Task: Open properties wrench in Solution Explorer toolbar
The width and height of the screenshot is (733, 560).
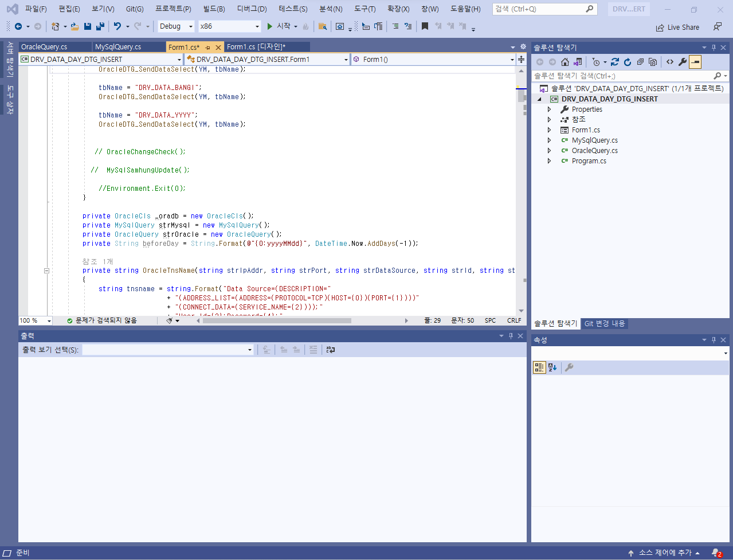Action: [683, 62]
